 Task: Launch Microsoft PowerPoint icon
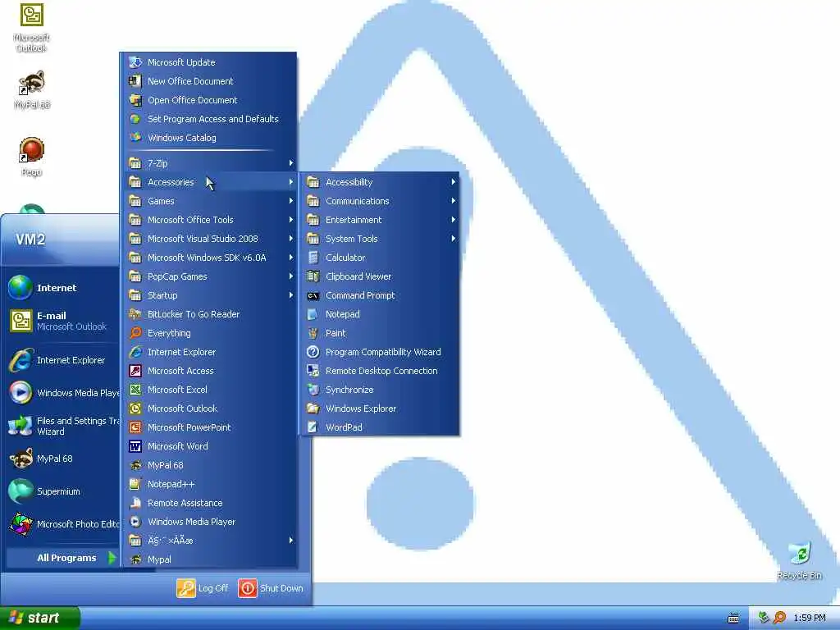[135, 427]
